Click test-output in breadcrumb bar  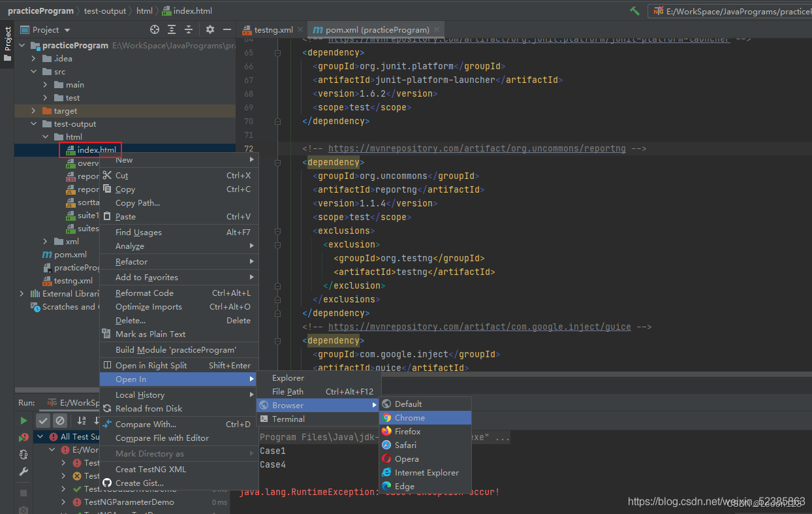[x=104, y=11]
